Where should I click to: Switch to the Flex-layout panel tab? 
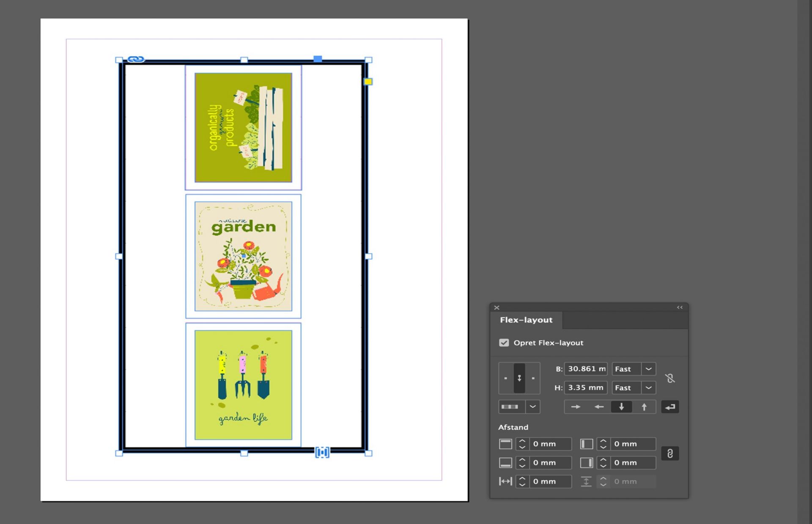coord(526,320)
